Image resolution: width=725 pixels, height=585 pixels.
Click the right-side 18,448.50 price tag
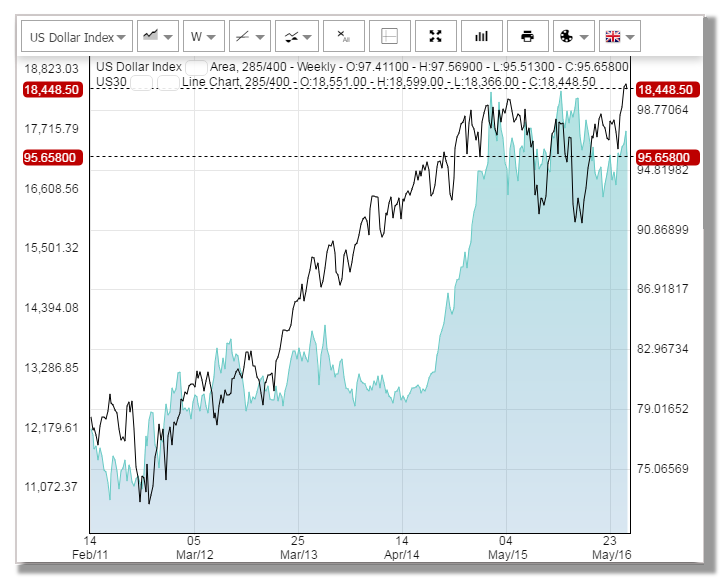666,89
